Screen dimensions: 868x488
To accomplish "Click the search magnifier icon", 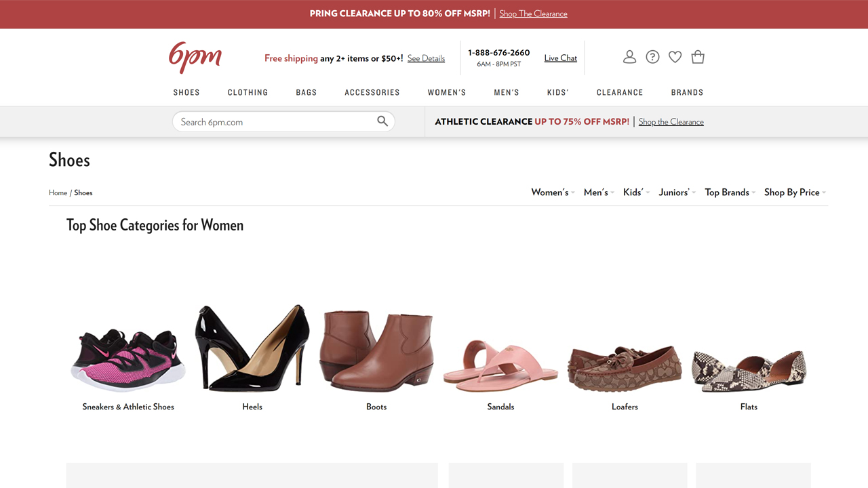I will 382,121.
